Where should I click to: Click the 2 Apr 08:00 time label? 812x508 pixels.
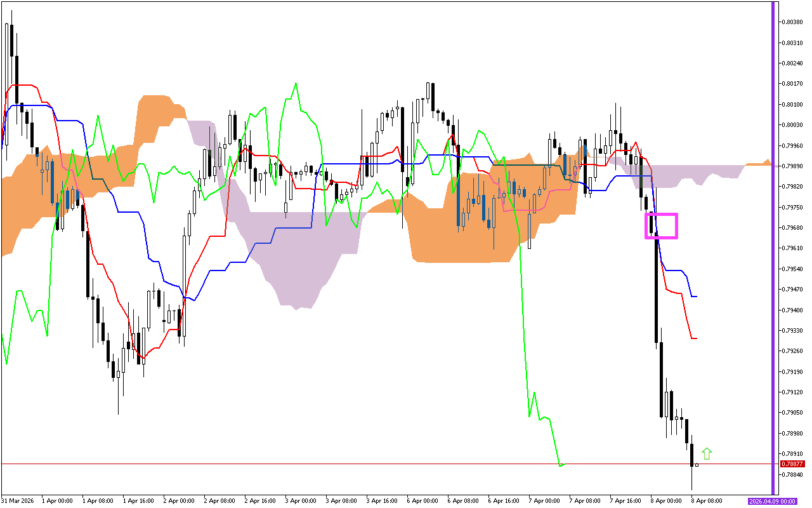pyautogui.click(x=218, y=501)
